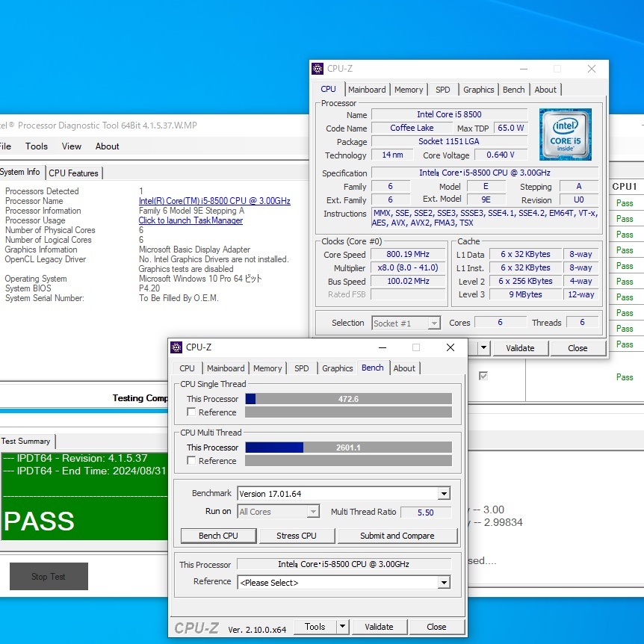This screenshot has width=644, height=644.
Task: Click the Stop Test button
Action: tap(49, 576)
